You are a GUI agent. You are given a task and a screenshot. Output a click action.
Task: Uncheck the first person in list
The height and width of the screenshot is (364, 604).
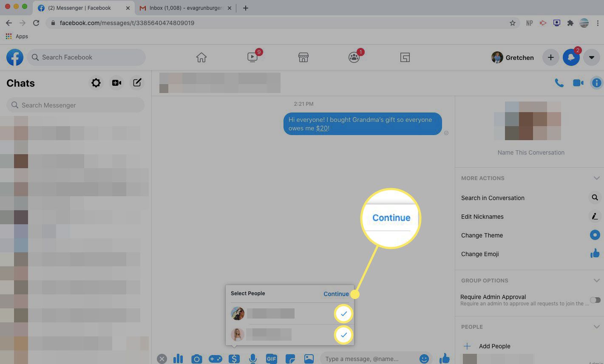pos(343,314)
